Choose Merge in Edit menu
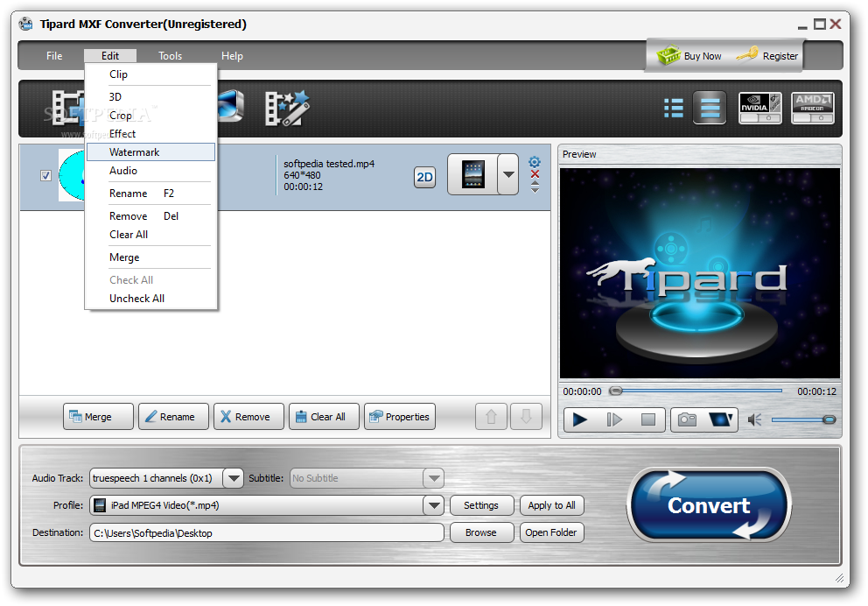 [150, 257]
